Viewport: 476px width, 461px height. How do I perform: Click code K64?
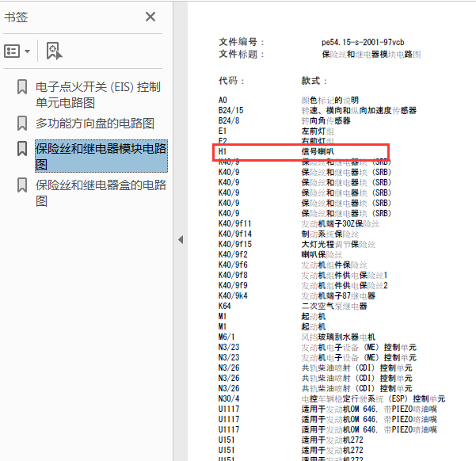click(x=224, y=306)
